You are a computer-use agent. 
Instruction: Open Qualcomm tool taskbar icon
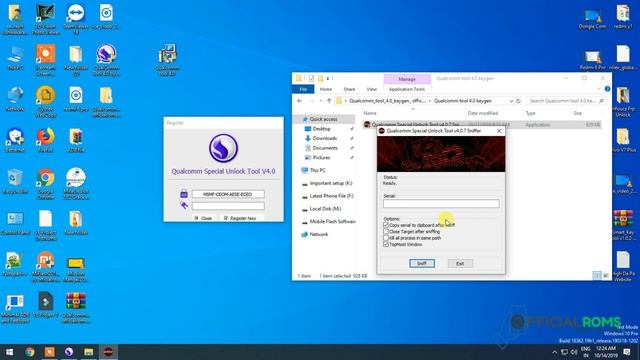click(69, 352)
